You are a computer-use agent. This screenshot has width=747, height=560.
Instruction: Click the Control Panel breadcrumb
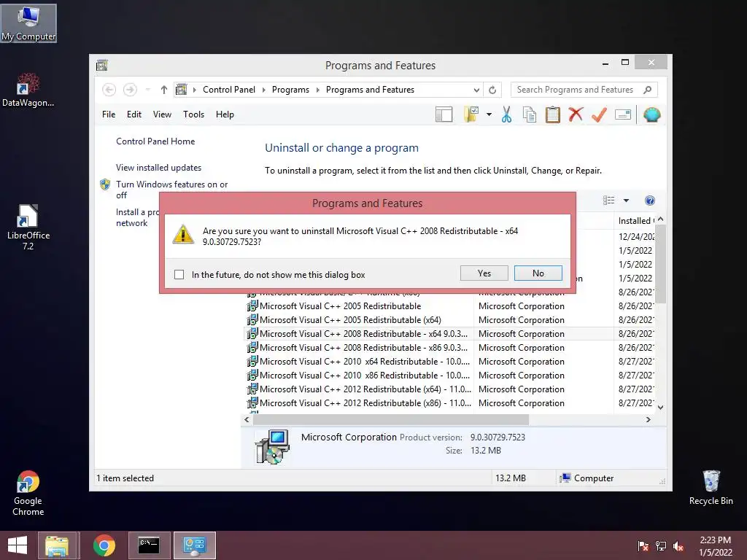pyautogui.click(x=229, y=90)
